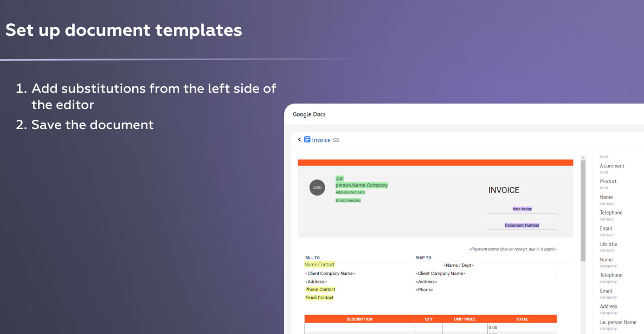Insert the company Address substitution
The height and width of the screenshot is (334, 644).
point(608,307)
